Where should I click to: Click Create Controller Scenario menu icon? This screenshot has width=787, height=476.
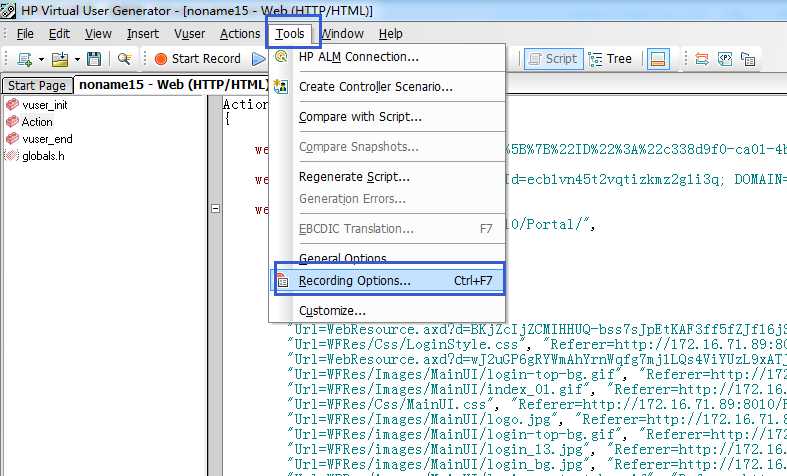click(x=281, y=86)
